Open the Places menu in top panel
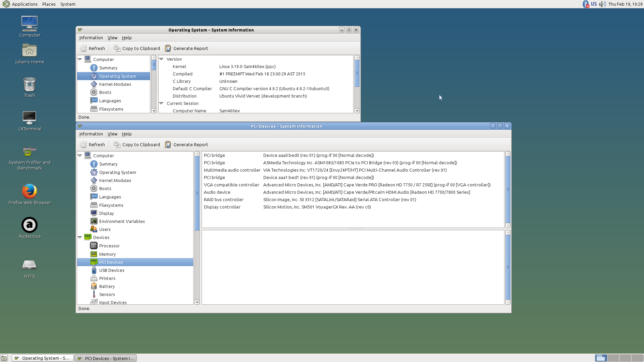 [x=49, y=4]
